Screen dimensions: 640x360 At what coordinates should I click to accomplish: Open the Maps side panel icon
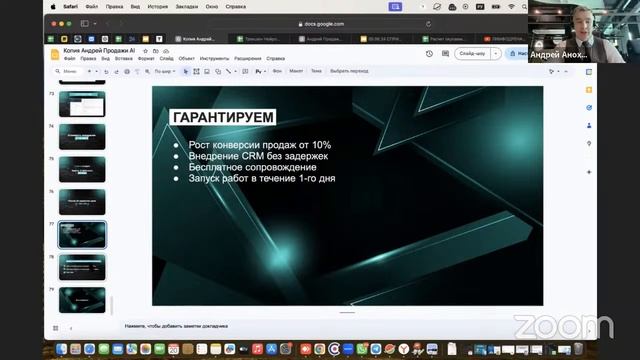(589, 144)
